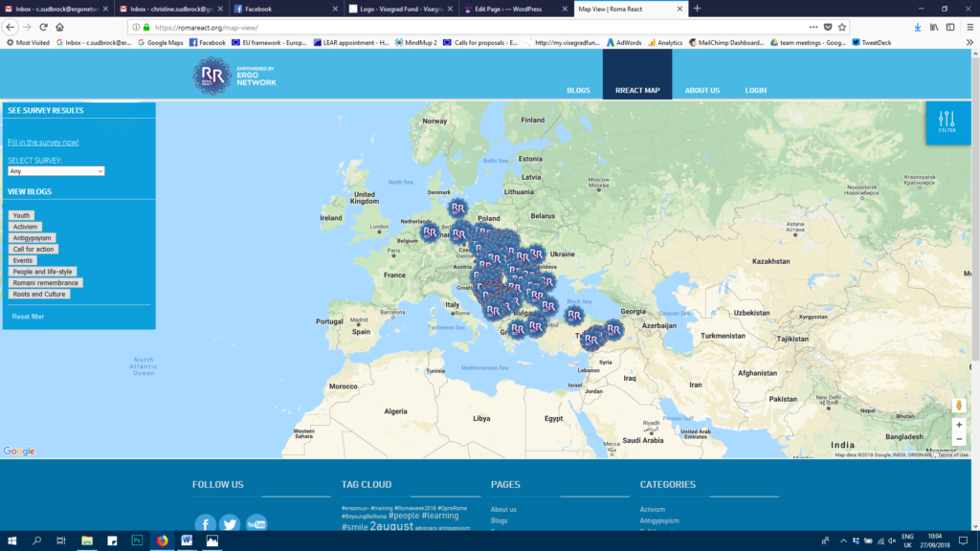The image size is (980, 551).
Task: Expand the bookmarks toolbar overflow chevron
Action: tap(969, 42)
